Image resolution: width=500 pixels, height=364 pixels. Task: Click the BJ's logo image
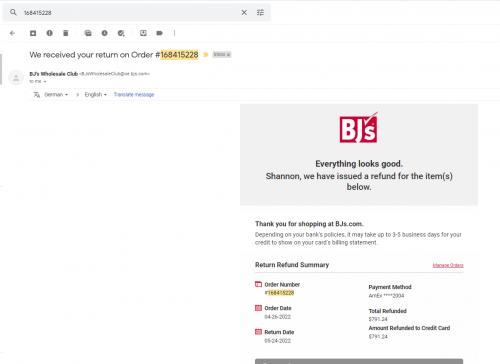tap(359, 127)
